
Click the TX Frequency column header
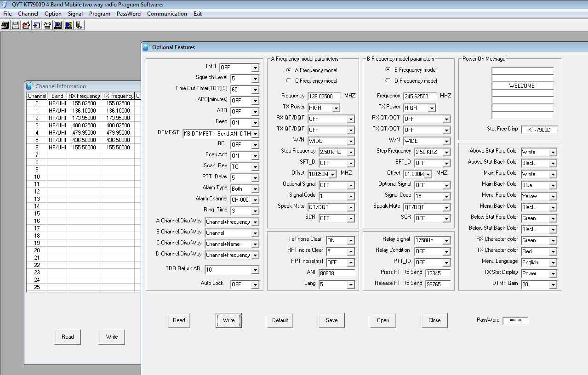click(118, 96)
